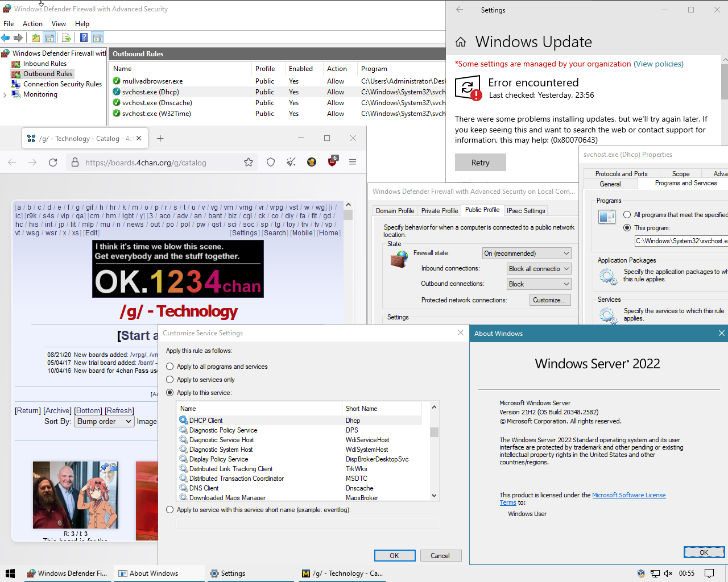Screen dimensions: 728x582
Task: Click the Settings window back arrow
Action: pyautogui.click(x=460, y=10)
